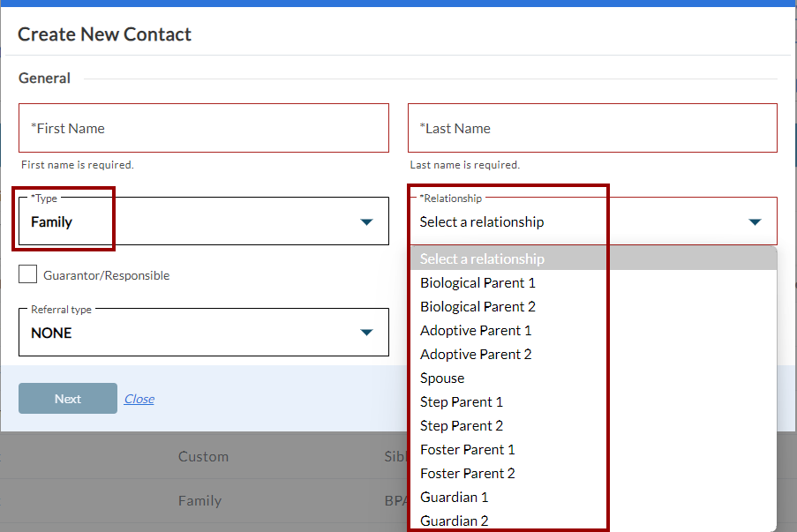The width and height of the screenshot is (797, 532).
Task: Choose Adoptive Parent 1 relationship
Action: coord(476,330)
